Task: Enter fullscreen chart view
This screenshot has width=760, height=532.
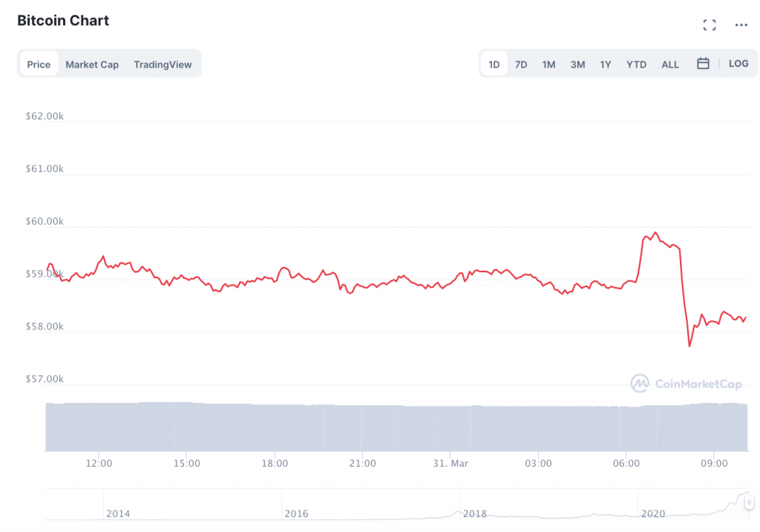Action: pos(710,25)
